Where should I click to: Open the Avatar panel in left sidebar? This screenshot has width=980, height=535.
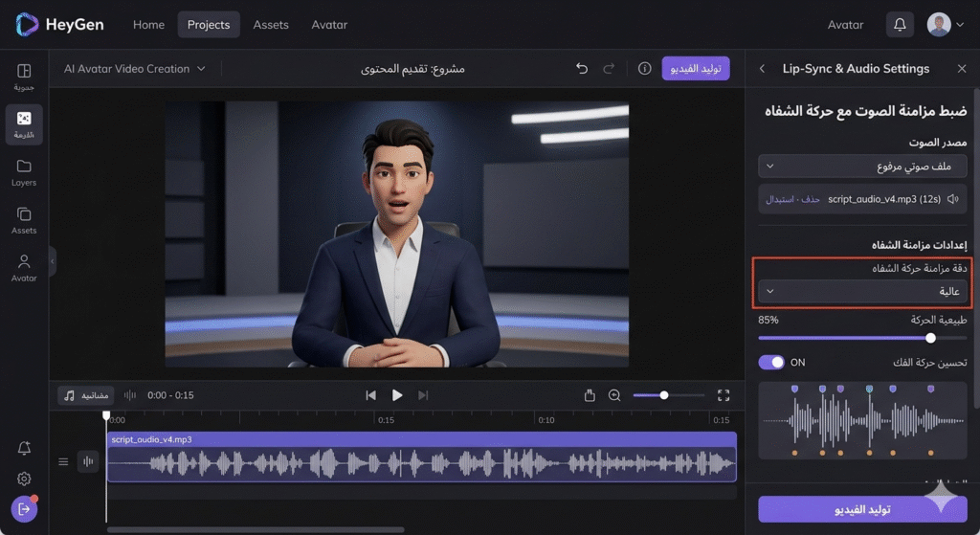point(24,267)
